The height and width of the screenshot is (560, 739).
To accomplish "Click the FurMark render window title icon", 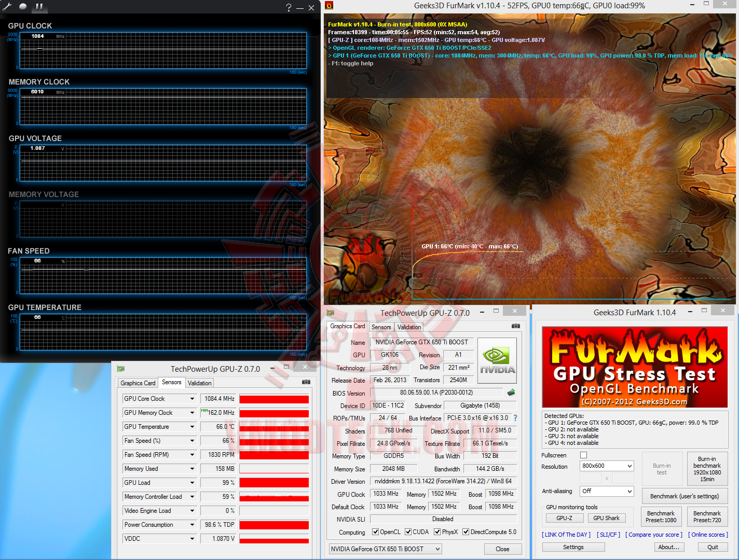I will (x=329, y=6).
